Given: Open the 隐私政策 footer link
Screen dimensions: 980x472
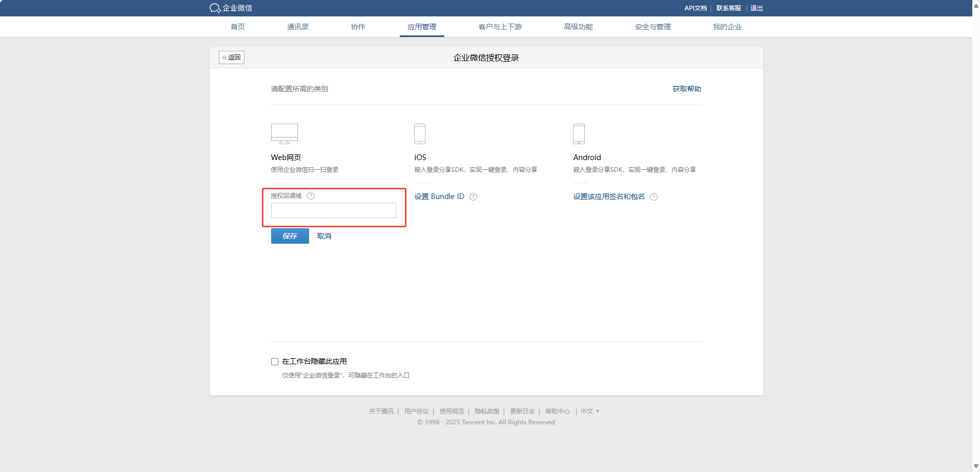Looking at the screenshot, I should [487, 411].
